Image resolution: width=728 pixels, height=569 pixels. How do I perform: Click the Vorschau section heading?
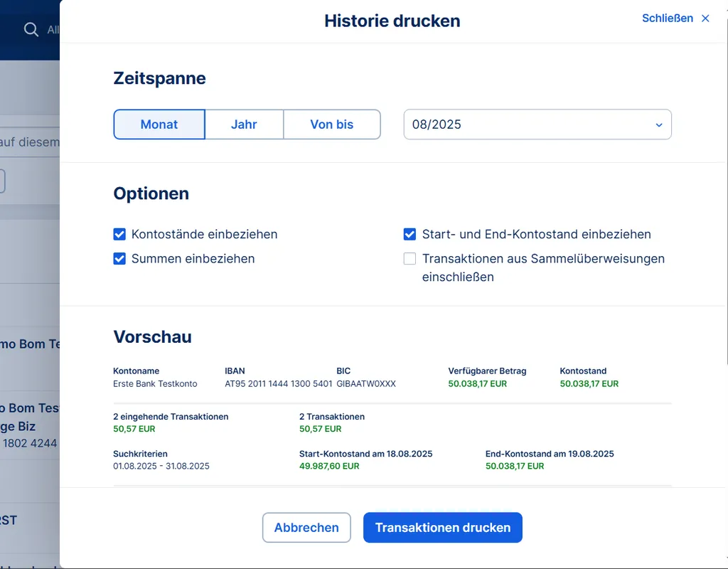[152, 336]
